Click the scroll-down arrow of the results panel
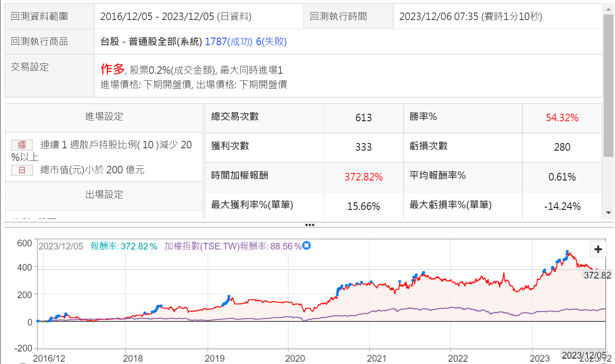 tap(608, 213)
